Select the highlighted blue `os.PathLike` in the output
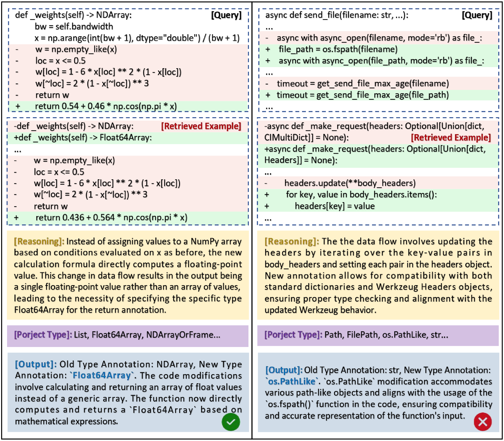504x441 pixels. (x=292, y=381)
